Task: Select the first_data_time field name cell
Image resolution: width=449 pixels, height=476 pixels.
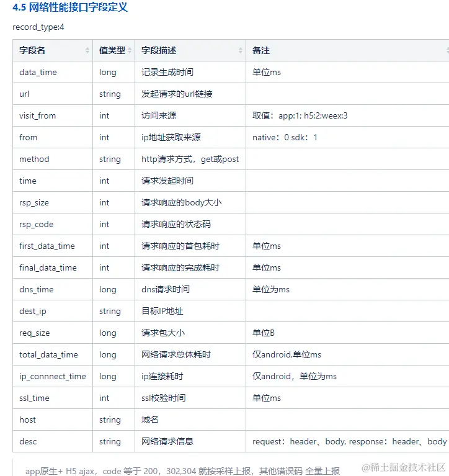Action: coord(53,246)
